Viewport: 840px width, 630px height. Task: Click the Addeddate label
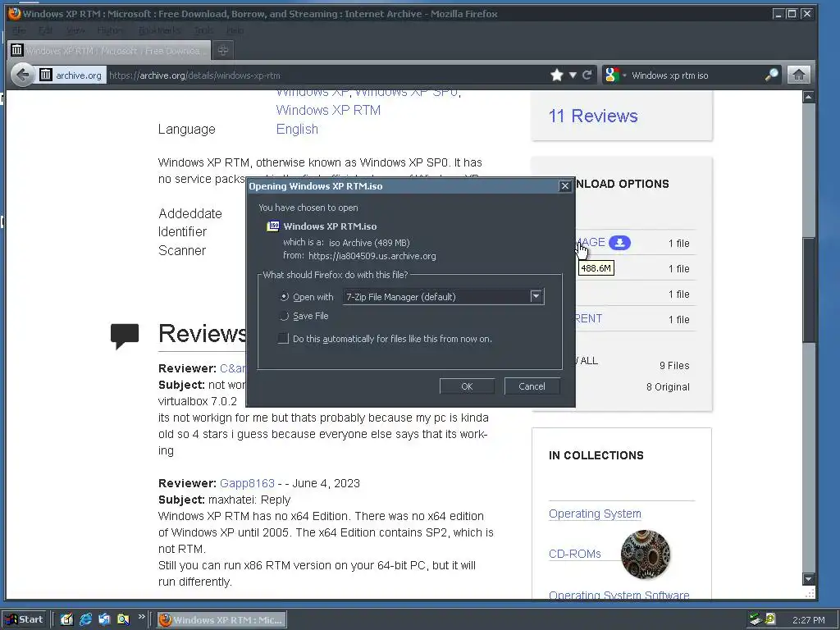point(190,213)
